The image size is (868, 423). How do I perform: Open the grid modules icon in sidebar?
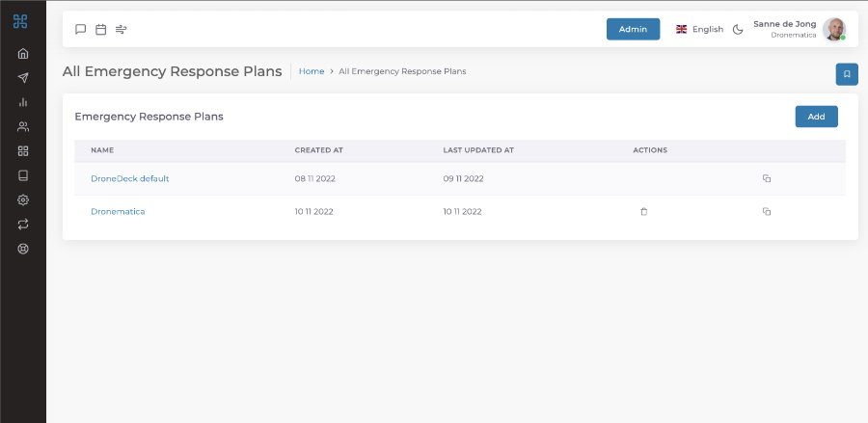tap(23, 151)
